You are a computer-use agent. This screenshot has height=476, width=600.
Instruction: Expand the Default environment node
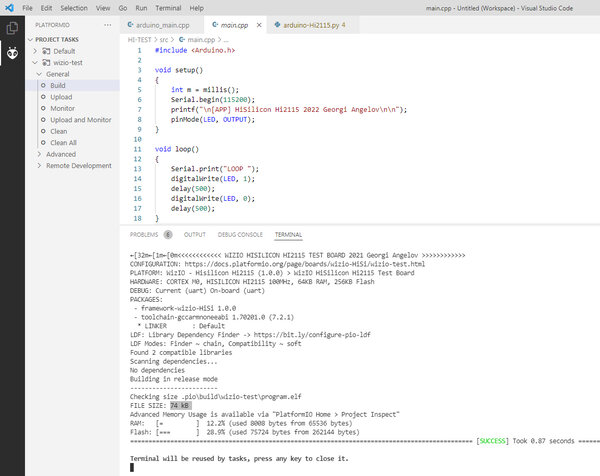(x=35, y=51)
